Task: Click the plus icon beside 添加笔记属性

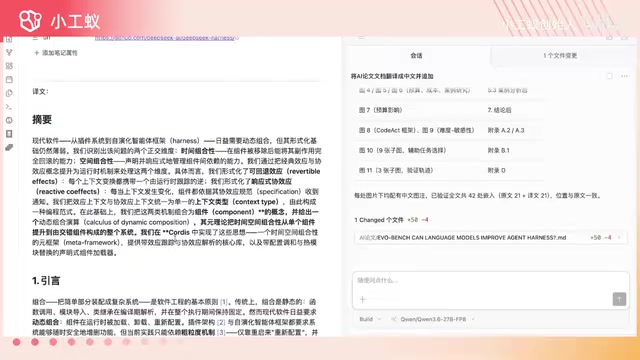Action: tap(36, 53)
